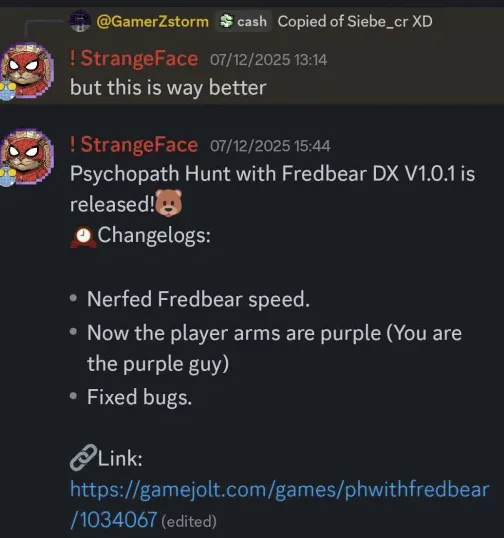504x538 pixels.
Task: Open StrangeFace avatar on the 15:44 message
Action: coord(27,157)
